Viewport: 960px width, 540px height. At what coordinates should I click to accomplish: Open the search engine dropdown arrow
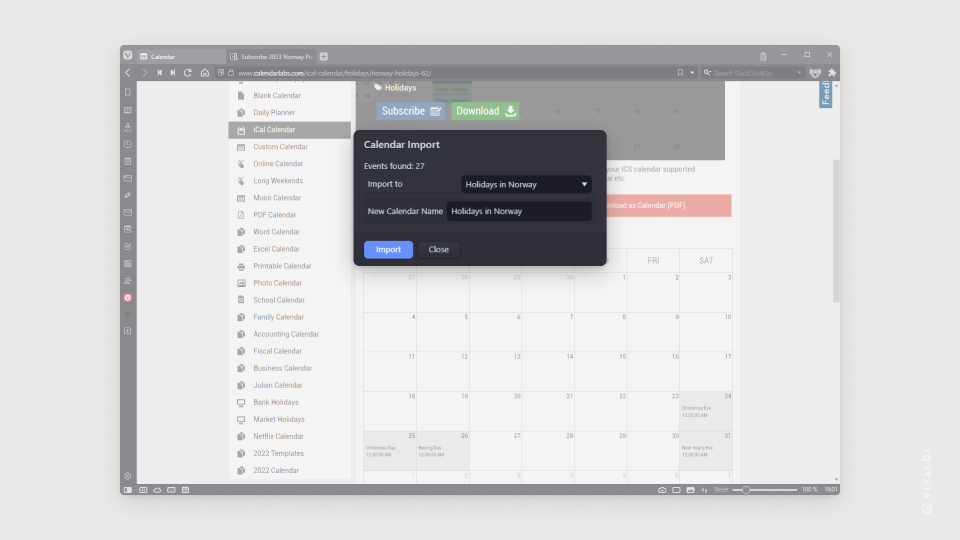click(x=799, y=73)
